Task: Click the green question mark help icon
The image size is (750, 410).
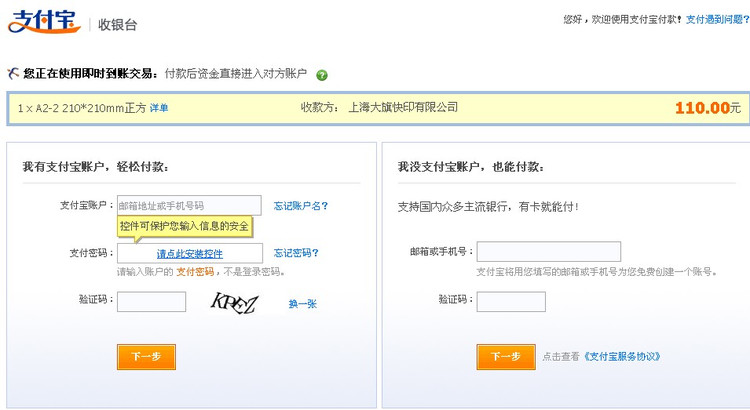Action: tap(322, 75)
